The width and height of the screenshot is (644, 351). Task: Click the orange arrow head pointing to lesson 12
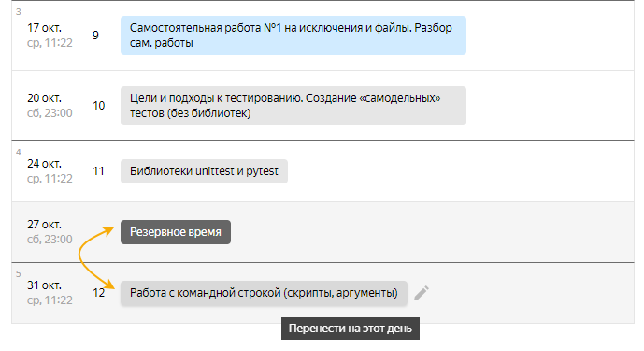click(108, 285)
